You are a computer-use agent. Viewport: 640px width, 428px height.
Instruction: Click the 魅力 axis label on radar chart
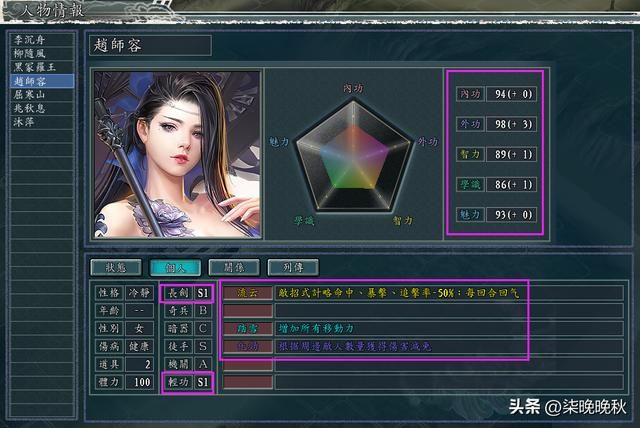click(279, 142)
